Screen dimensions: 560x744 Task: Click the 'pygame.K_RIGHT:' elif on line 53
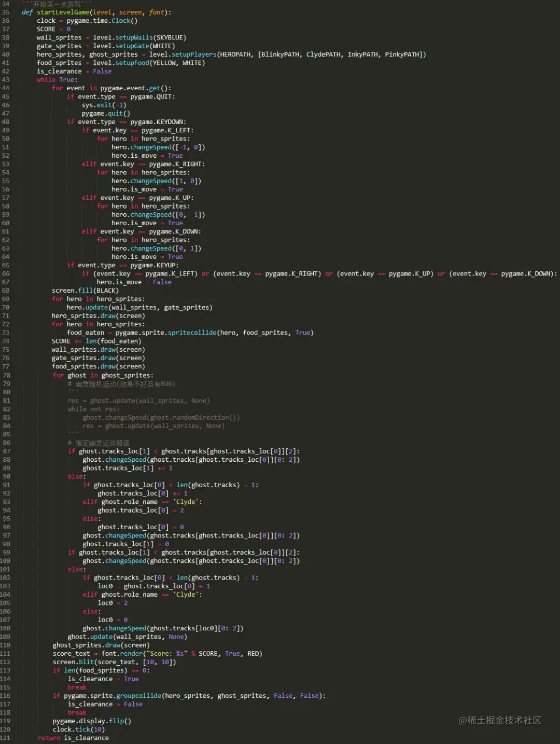(x=143, y=164)
